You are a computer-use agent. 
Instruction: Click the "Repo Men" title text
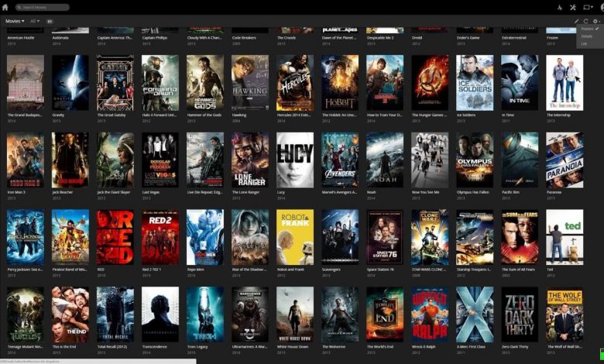195,270
